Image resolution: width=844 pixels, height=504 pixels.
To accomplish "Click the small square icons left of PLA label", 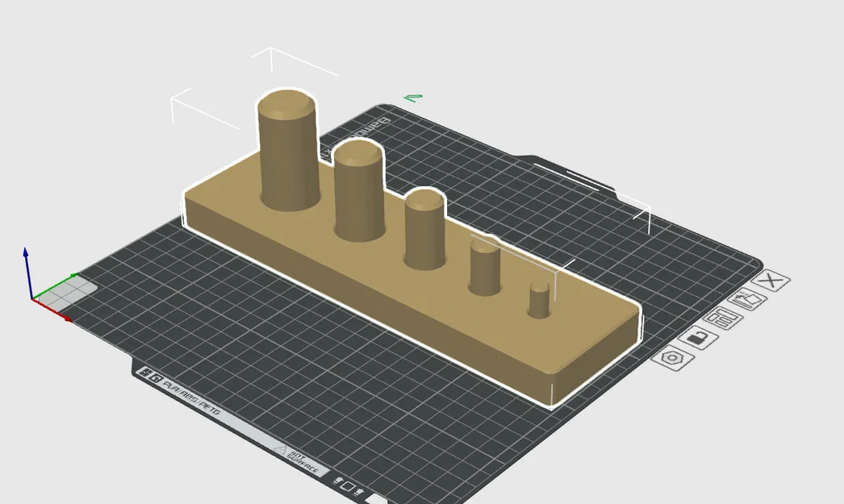I will pyautogui.click(x=148, y=374).
